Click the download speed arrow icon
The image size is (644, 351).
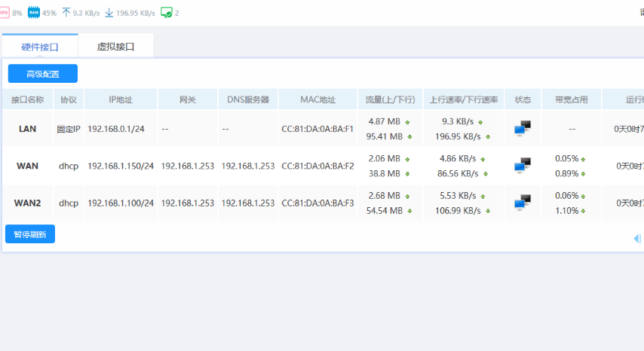109,13
